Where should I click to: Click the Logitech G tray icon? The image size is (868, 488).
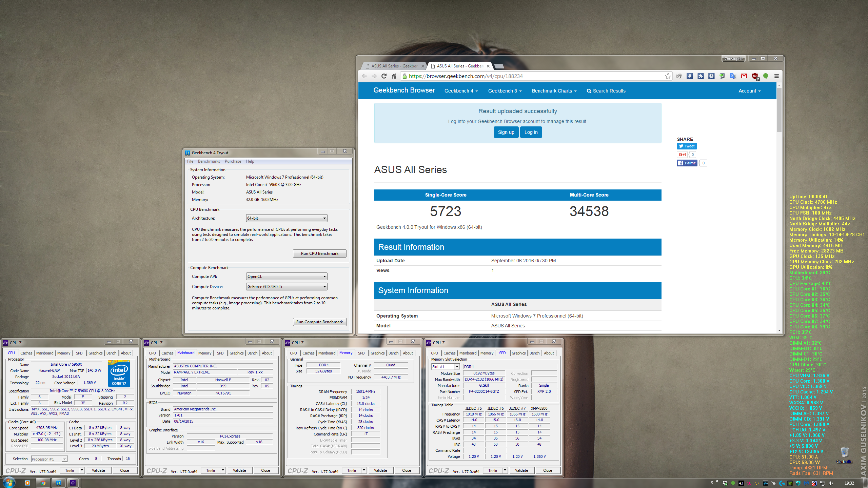pyautogui.click(x=782, y=483)
